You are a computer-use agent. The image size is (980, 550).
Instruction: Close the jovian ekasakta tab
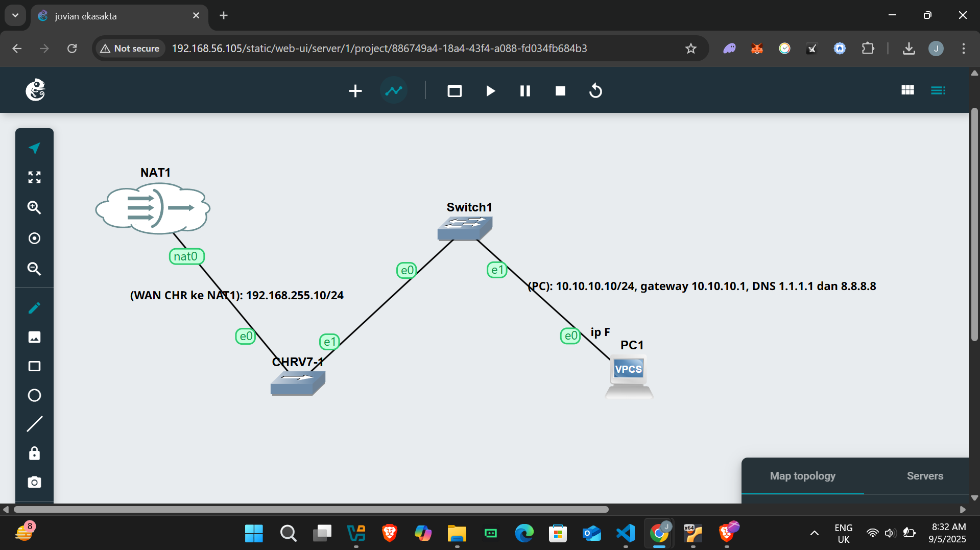196,16
